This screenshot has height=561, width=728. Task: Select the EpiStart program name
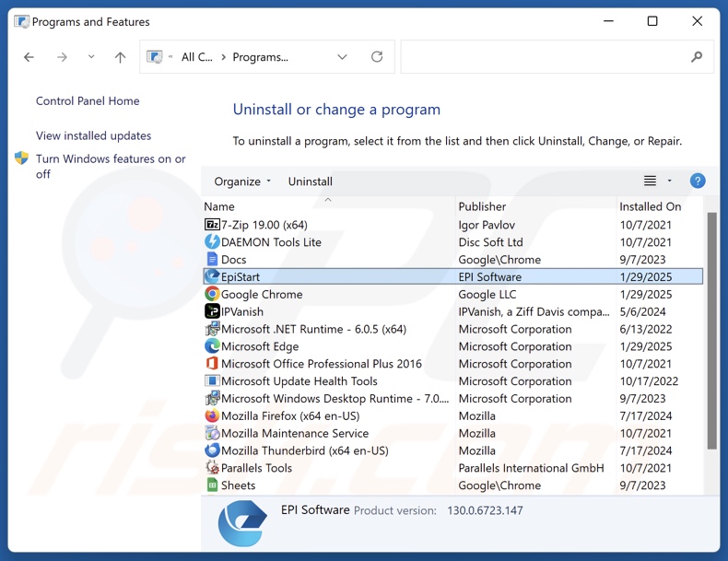[240, 276]
